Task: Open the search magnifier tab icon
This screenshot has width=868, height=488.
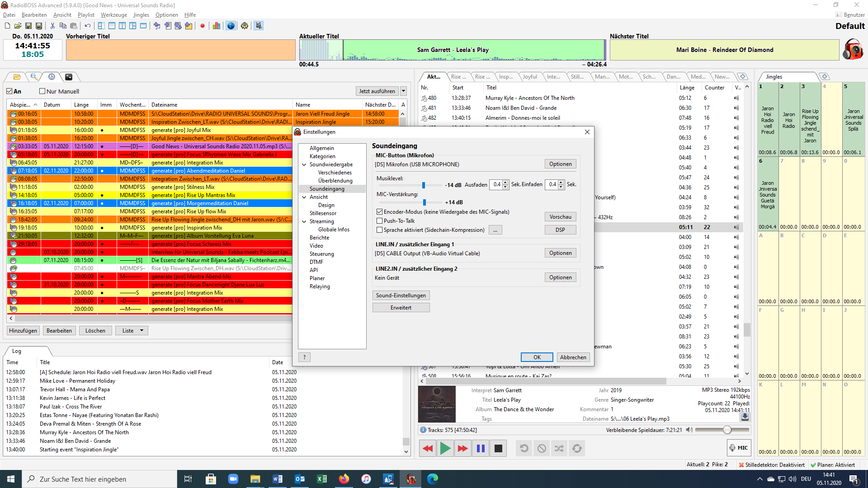Action: 34,77
